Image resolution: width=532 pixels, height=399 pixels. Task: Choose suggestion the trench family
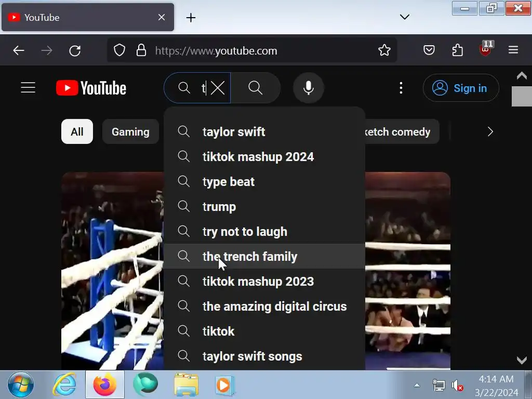point(264,256)
